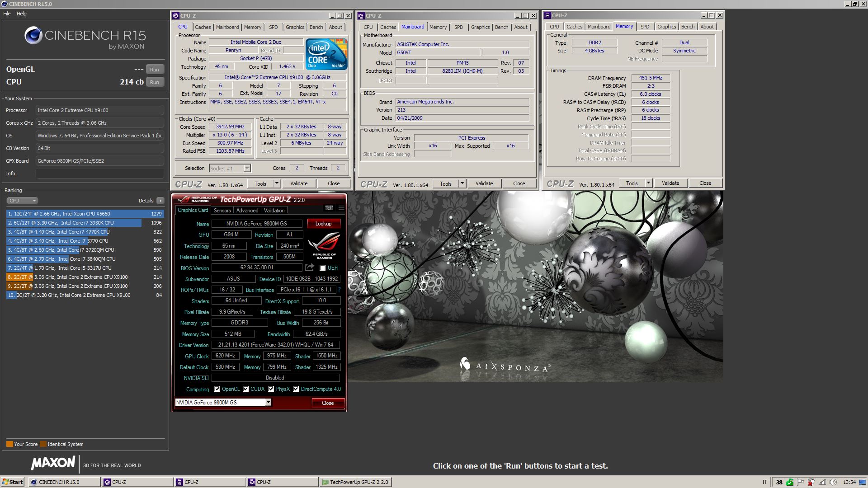Click the IT language indicator
Viewport: 868px width, 488px height.
[x=765, y=482]
